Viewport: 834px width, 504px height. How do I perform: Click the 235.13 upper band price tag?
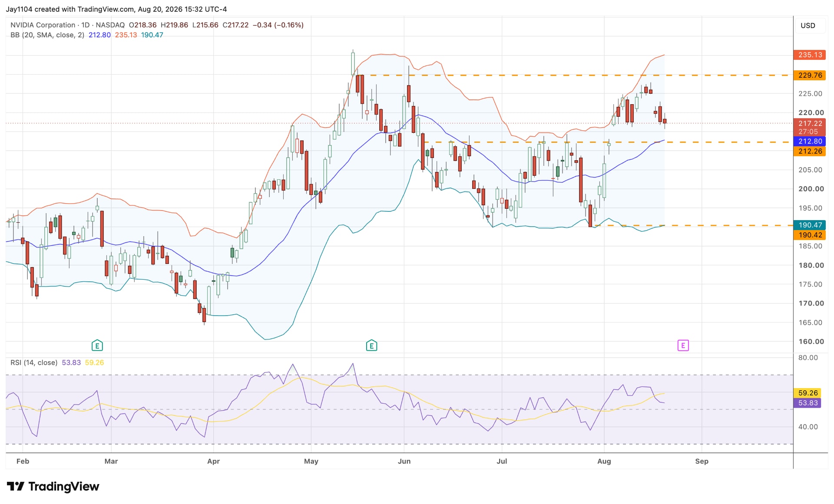(810, 55)
